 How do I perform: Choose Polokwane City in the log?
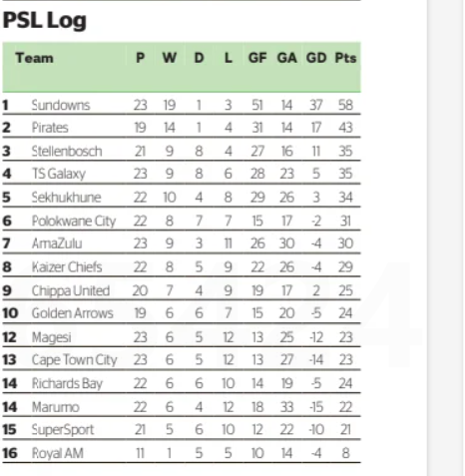point(74,221)
